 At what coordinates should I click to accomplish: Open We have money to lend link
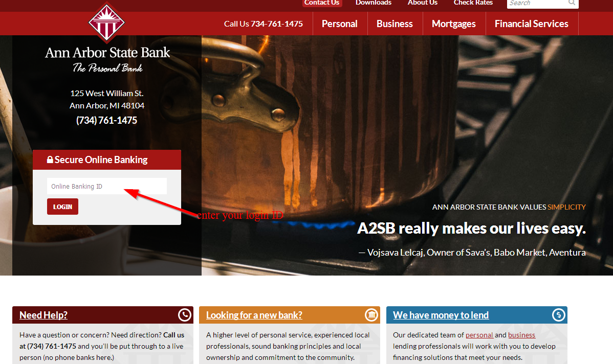coord(441,315)
